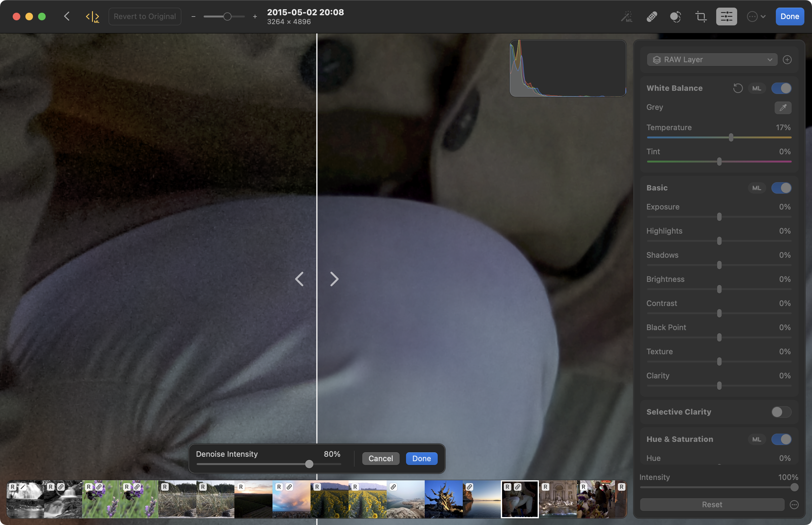Confirm Denoise with Done button

pos(421,459)
